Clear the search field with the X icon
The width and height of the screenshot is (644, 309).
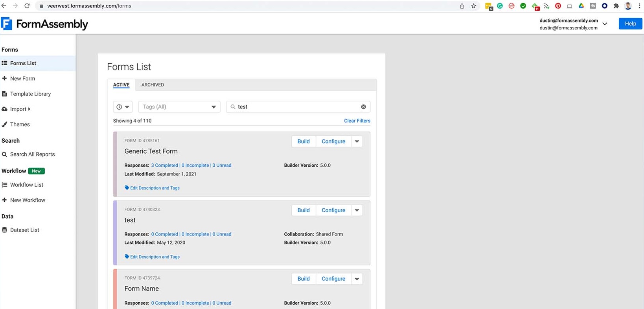pyautogui.click(x=363, y=107)
